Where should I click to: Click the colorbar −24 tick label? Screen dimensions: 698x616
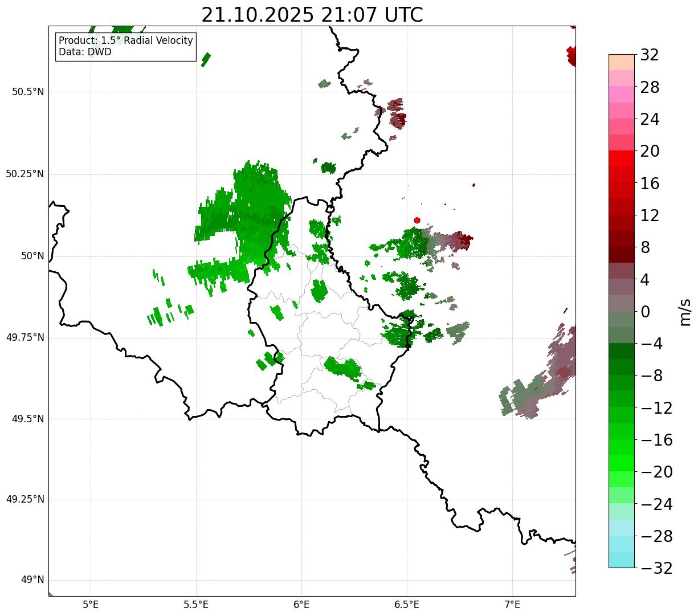[x=656, y=504]
